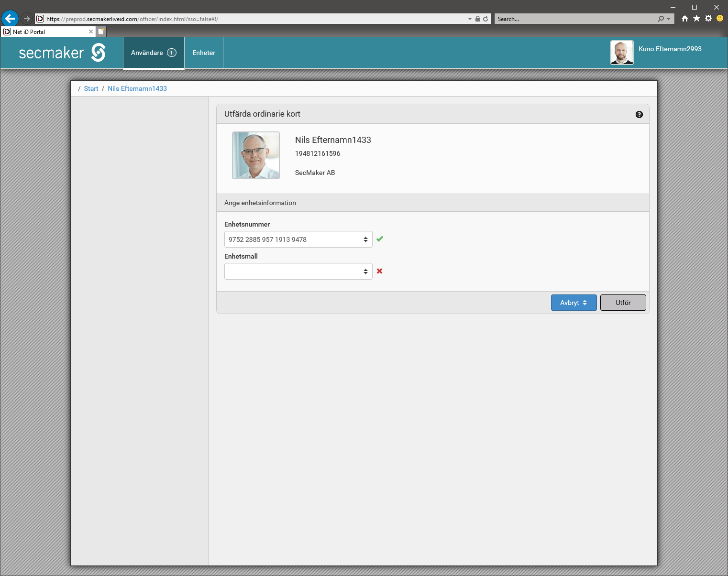Go to Start breadcrumb link

coord(91,88)
